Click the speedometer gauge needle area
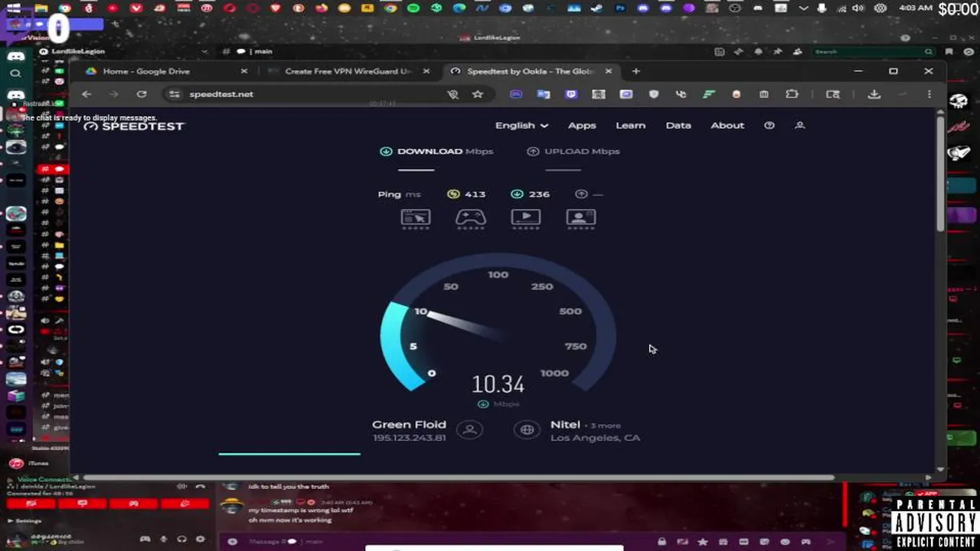 pyautogui.click(x=465, y=324)
